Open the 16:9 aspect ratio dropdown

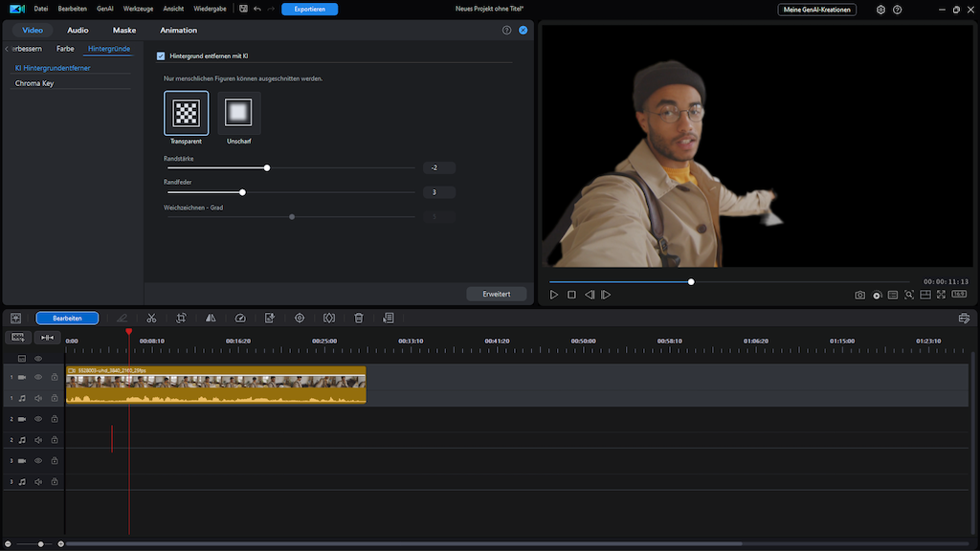coord(959,295)
